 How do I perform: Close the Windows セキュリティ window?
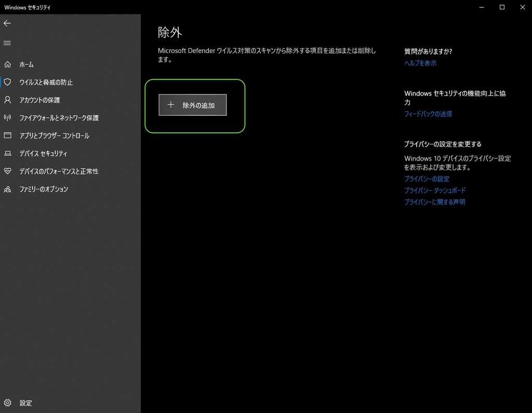click(x=523, y=7)
